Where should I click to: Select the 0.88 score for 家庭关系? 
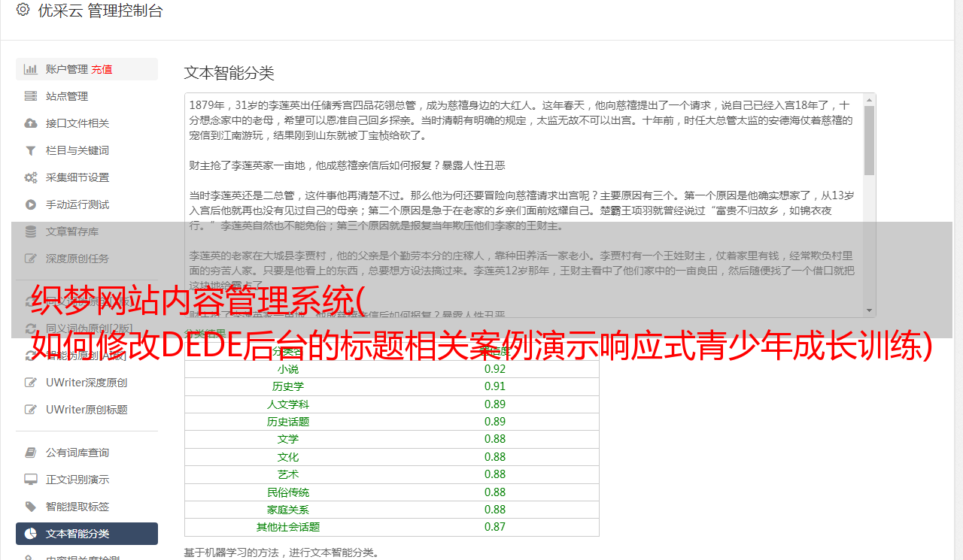(495, 510)
